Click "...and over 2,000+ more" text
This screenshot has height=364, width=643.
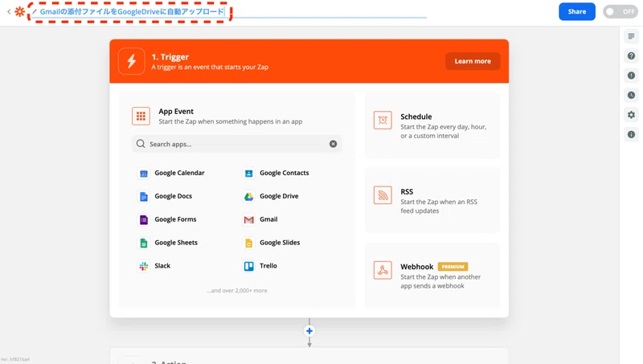(x=236, y=291)
